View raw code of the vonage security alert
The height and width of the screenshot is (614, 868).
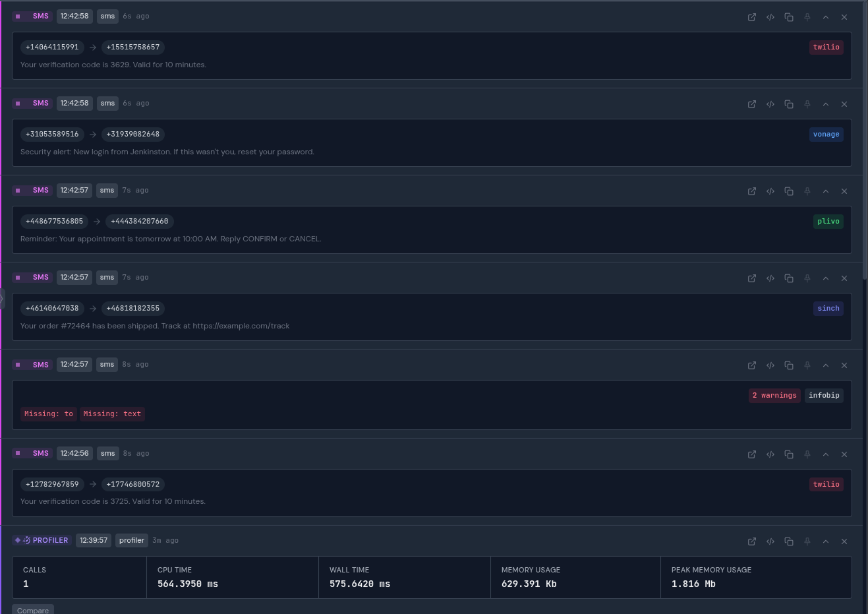pos(770,104)
